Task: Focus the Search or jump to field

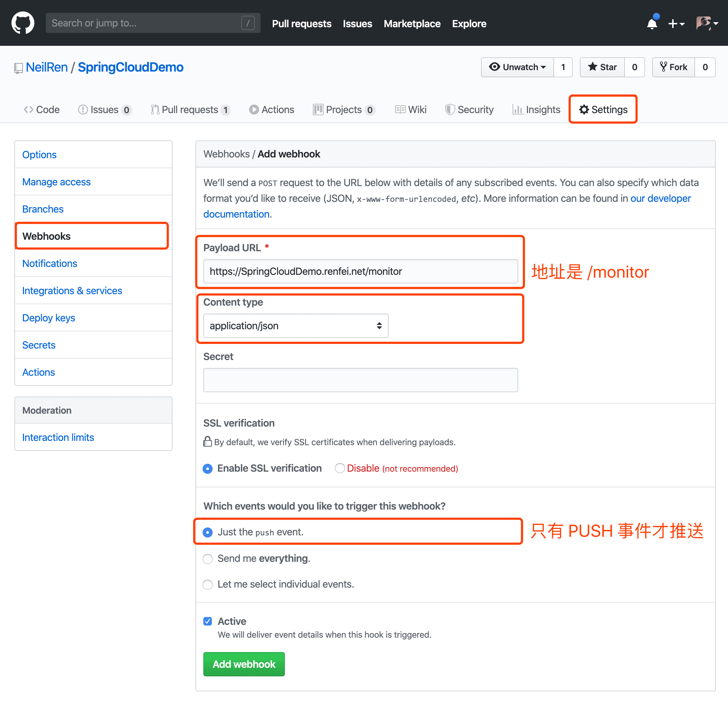Action: click(153, 23)
